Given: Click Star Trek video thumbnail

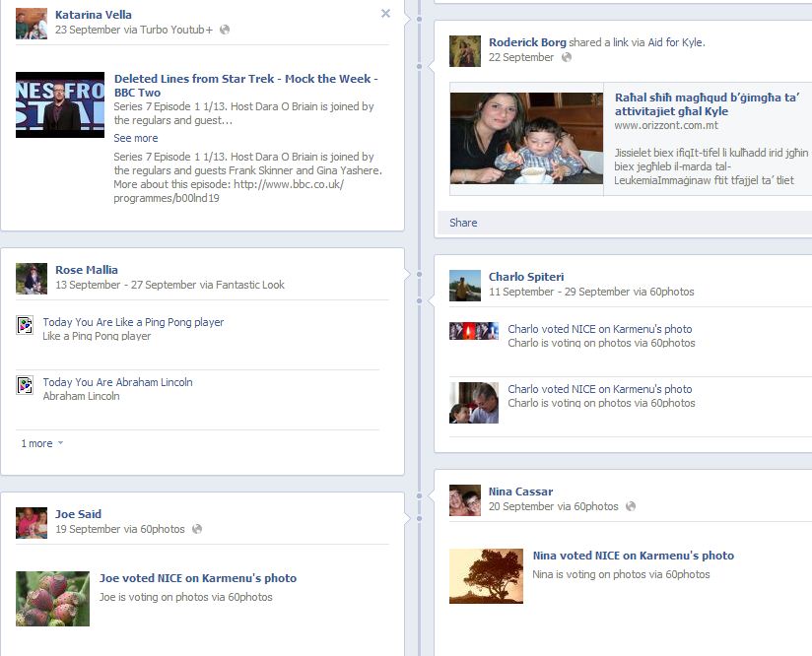Looking at the screenshot, I should tap(60, 104).
